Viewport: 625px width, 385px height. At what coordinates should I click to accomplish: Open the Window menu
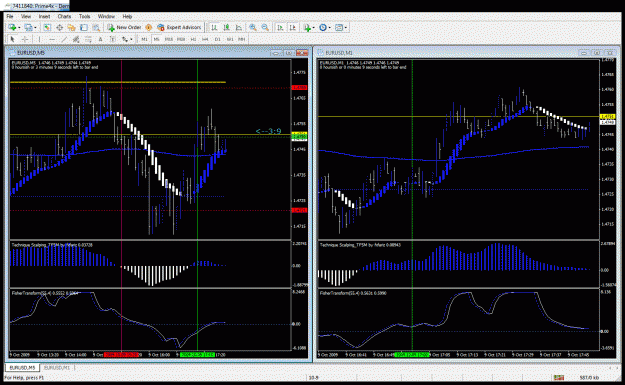pyautogui.click(x=106, y=16)
